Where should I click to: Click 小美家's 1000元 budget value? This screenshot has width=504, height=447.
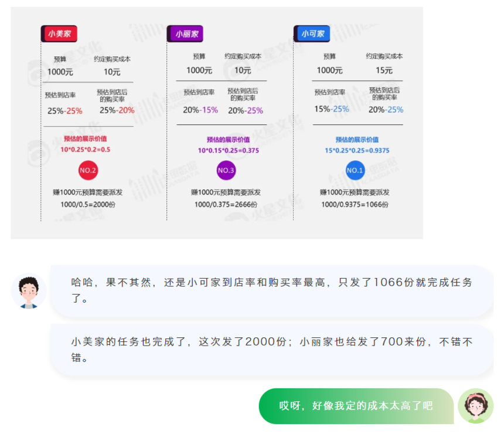click(x=60, y=72)
